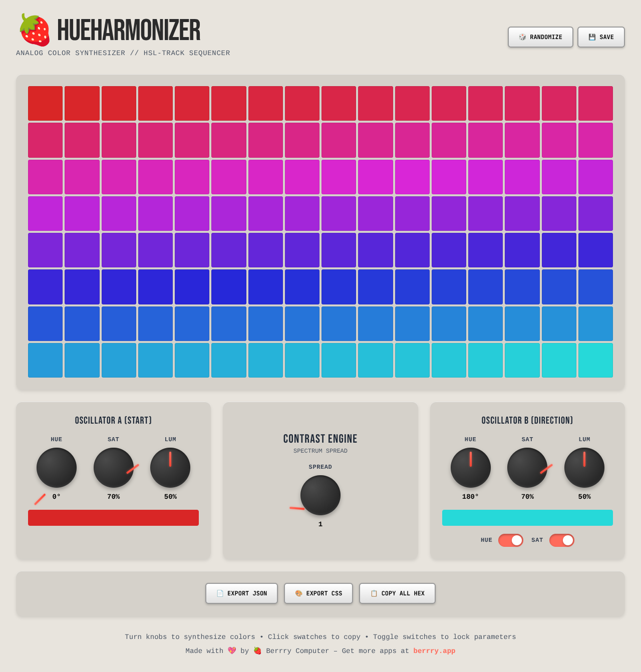Click the HUE knob in Oscillator A
Image resolution: width=641 pixels, height=672 pixels.
(56, 468)
